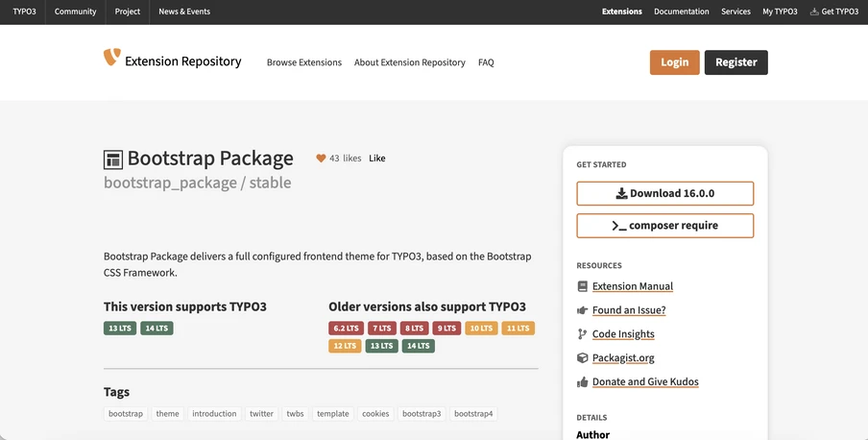
Task: Click the orange 11 LTS badge
Action: click(x=518, y=328)
